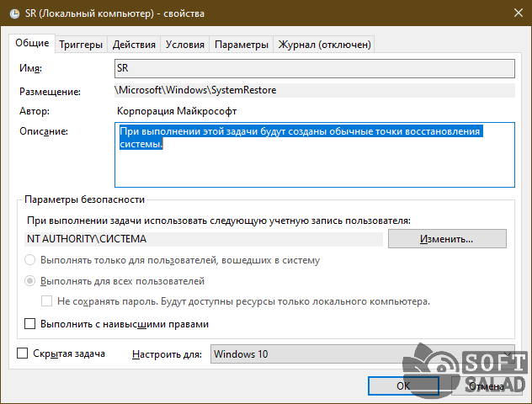Click the Имя field containing SR
This screenshot has width=532, height=404.
pos(315,68)
